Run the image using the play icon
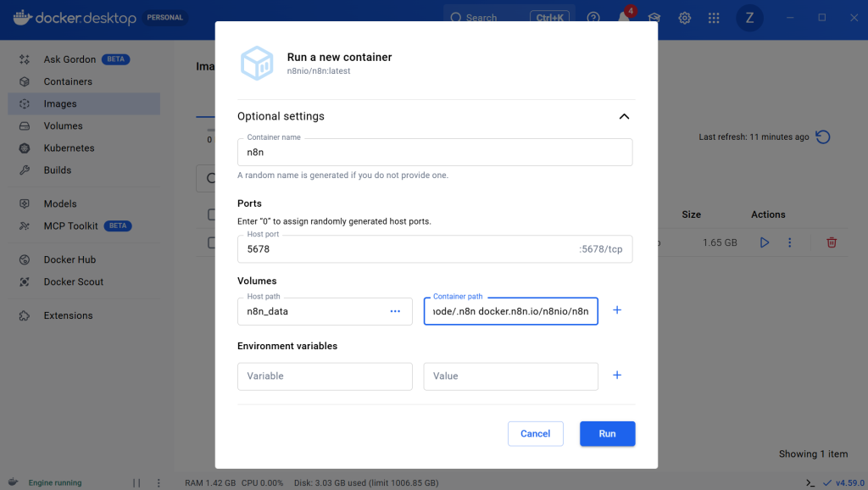The height and width of the screenshot is (490, 868). click(x=765, y=242)
